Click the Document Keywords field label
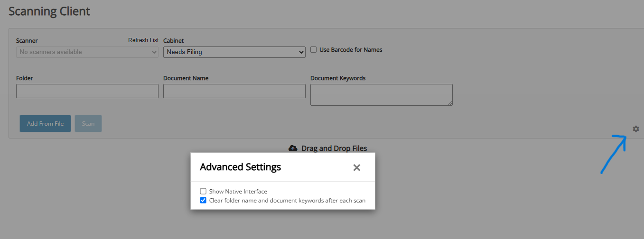Viewport: 644px width, 239px height. coord(338,78)
